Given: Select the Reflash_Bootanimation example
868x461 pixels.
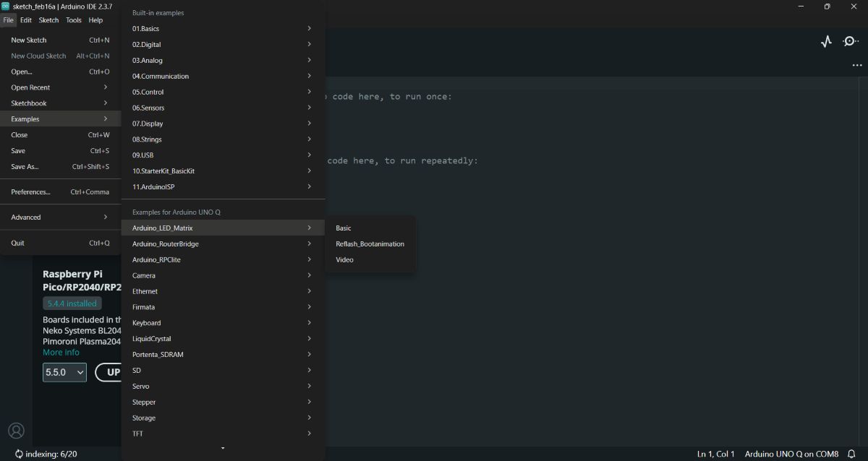Looking at the screenshot, I should (369, 244).
